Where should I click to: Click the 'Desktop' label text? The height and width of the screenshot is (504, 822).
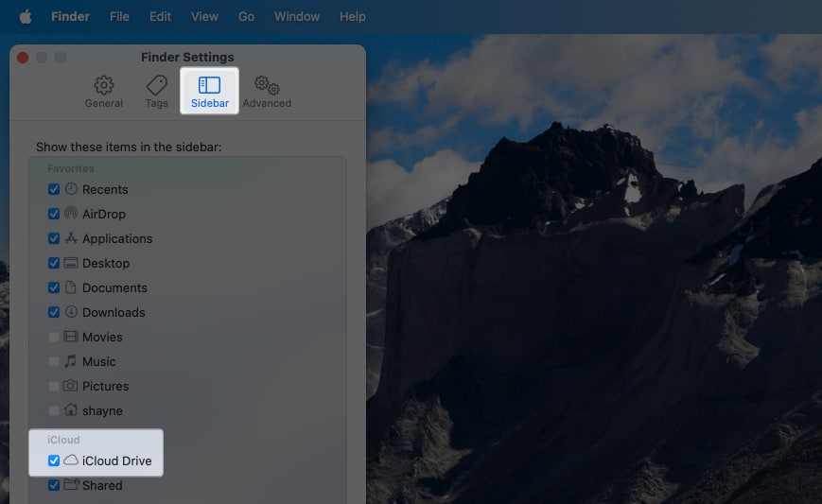[x=106, y=264]
